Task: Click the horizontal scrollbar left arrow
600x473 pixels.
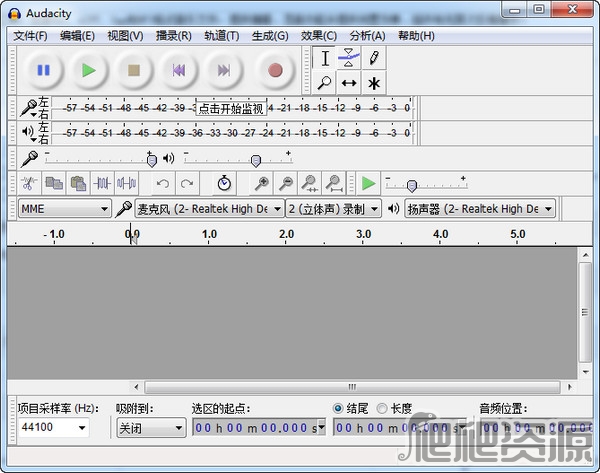Action: pyautogui.click(x=137, y=387)
